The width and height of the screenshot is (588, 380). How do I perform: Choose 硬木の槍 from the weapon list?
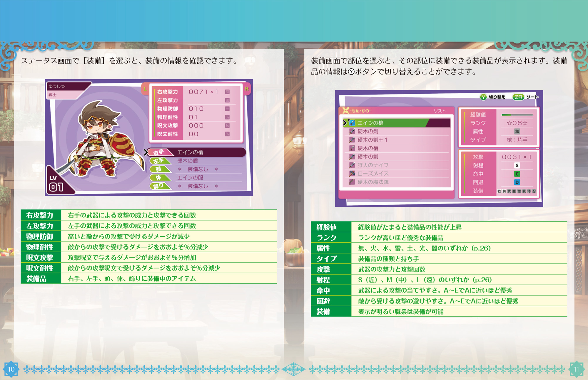[368, 148]
